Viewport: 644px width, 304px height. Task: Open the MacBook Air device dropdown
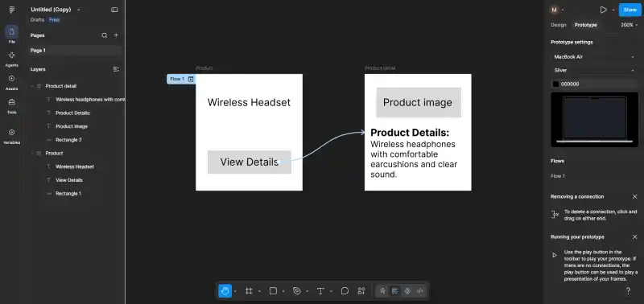click(x=594, y=57)
